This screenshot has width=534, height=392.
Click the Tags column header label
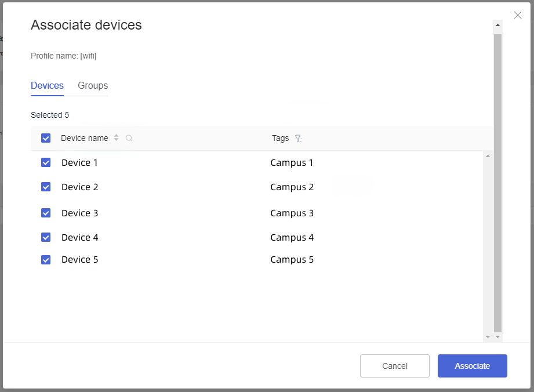pos(280,138)
